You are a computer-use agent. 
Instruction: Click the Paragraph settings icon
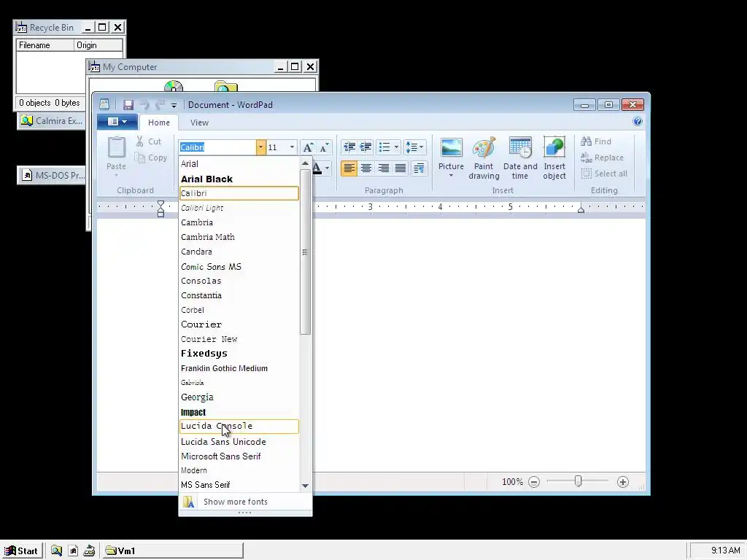click(419, 168)
